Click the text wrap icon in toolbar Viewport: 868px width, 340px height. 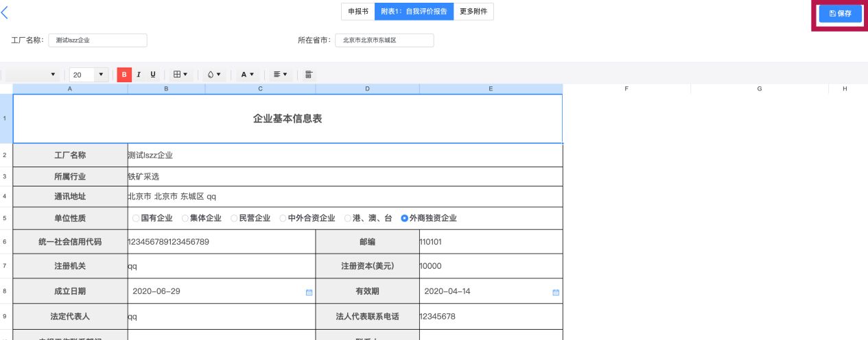point(308,75)
